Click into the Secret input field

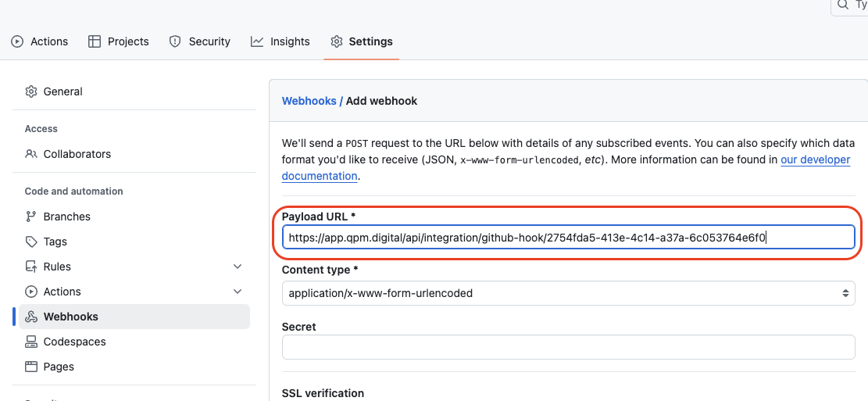coord(568,347)
